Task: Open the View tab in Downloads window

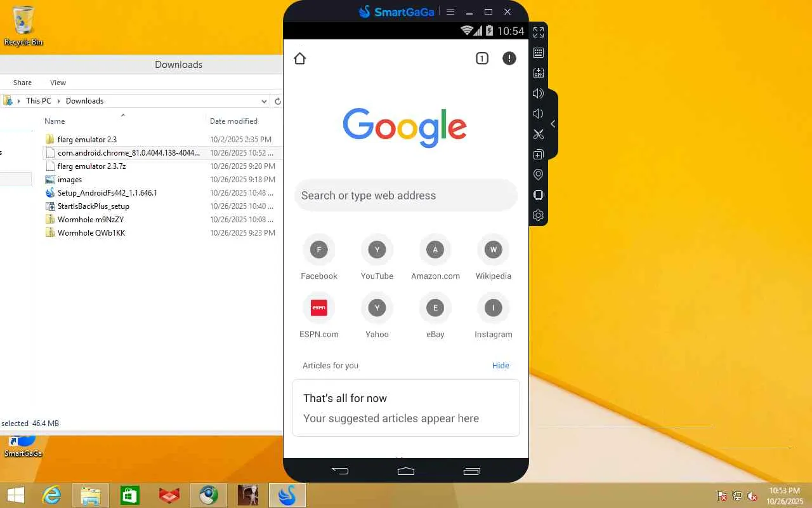Action: [x=58, y=83]
